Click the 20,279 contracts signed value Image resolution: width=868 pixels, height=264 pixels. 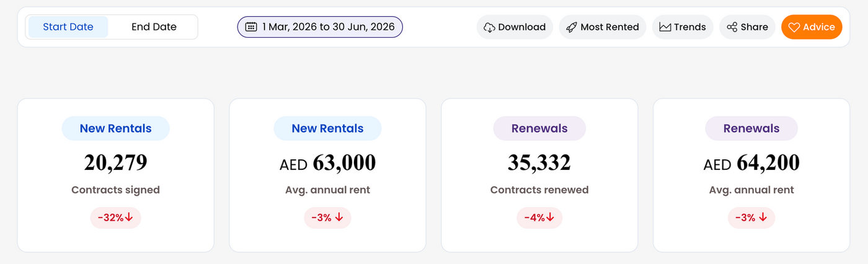[x=115, y=162]
